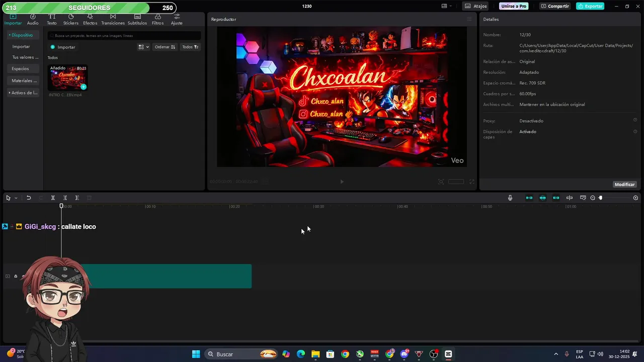Zoom out the timeline

[x=593, y=198]
